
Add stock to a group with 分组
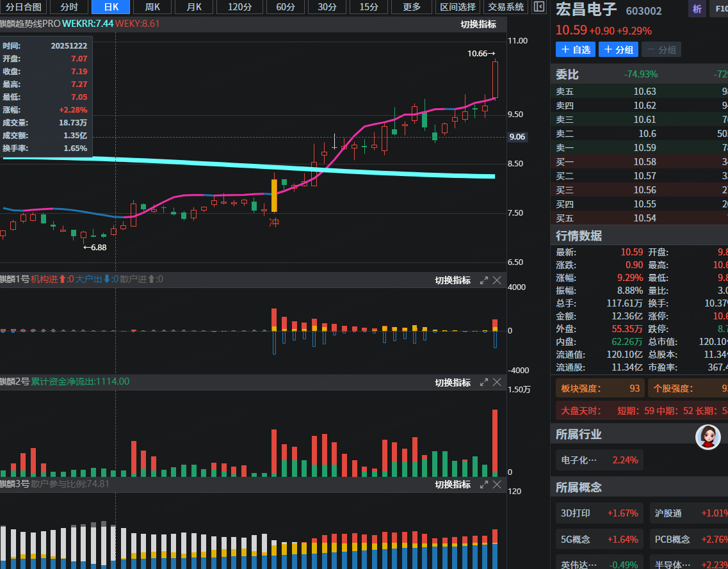coord(619,49)
